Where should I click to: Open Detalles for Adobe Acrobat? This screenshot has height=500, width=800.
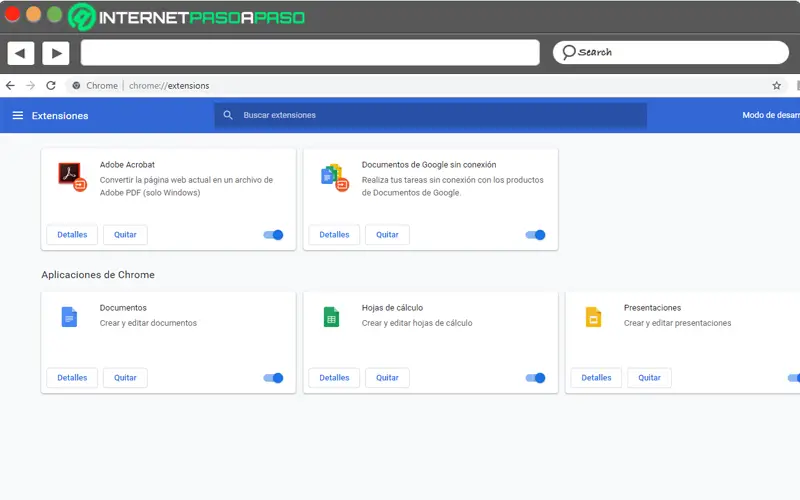[x=72, y=235]
